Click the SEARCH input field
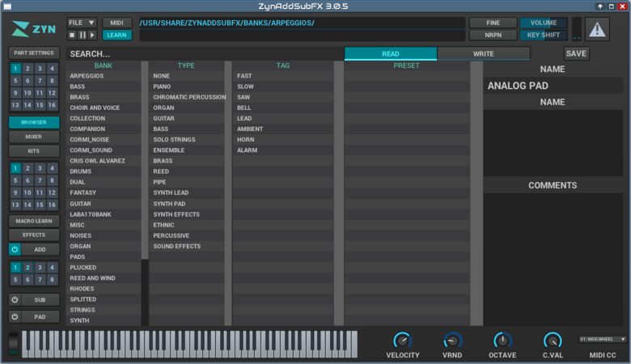The image size is (631, 364). coord(205,54)
